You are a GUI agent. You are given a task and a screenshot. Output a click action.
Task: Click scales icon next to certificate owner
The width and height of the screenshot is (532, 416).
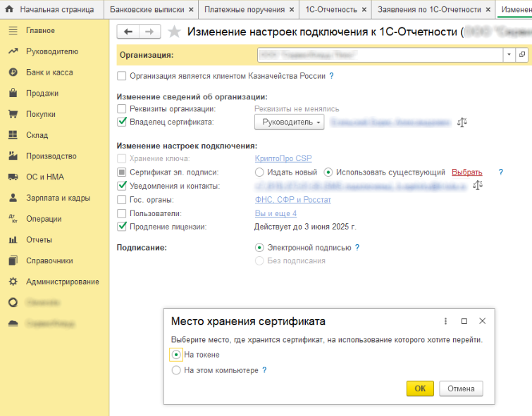pyautogui.click(x=462, y=122)
